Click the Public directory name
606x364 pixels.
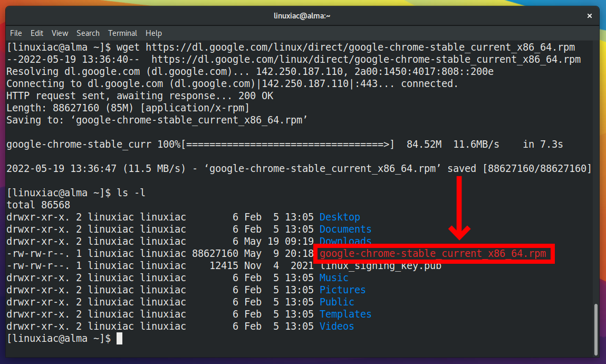(336, 302)
